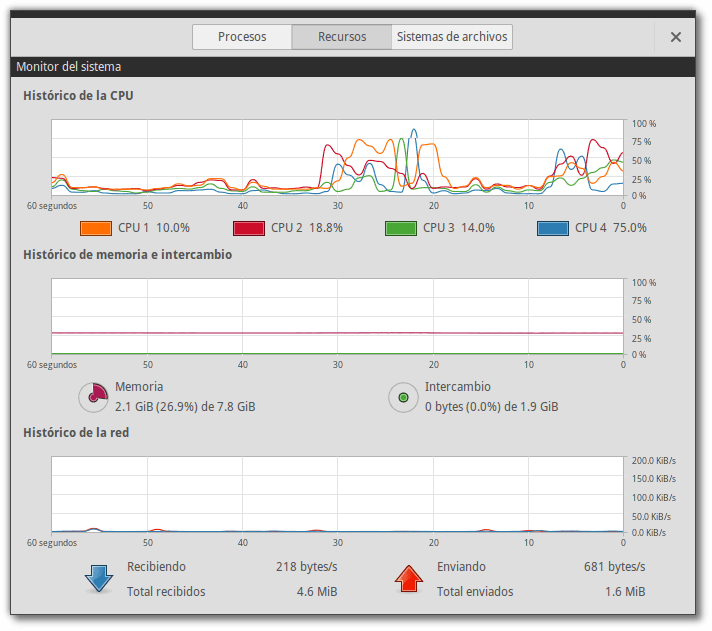Click the Intercambio label
The width and height of the screenshot is (712, 631).
pyautogui.click(x=458, y=387)
